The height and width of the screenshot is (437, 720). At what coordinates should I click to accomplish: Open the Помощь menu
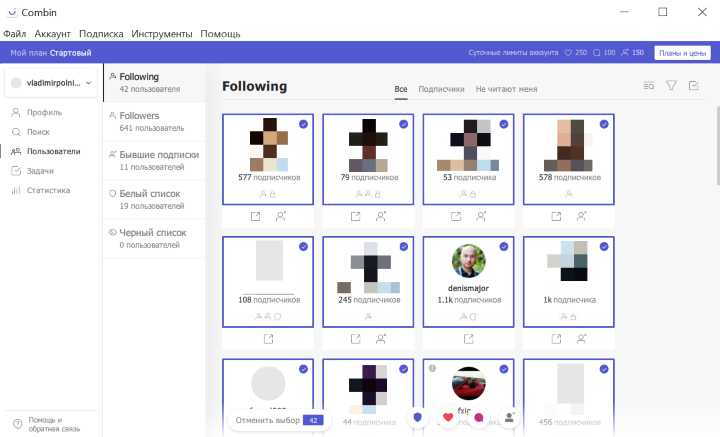[x=220, y=34]
